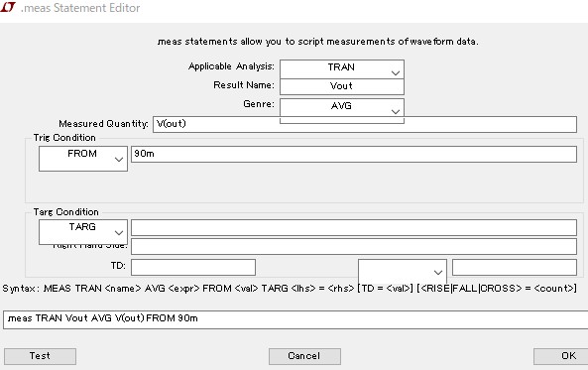
Task: Click the chevron arrow on FROM selector
Action: pos(119,160)
